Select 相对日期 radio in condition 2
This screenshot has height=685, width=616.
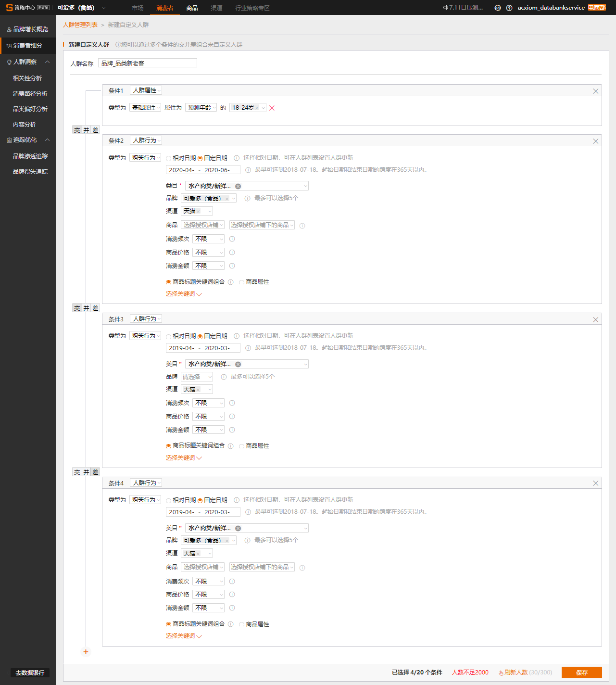(169, 158)
